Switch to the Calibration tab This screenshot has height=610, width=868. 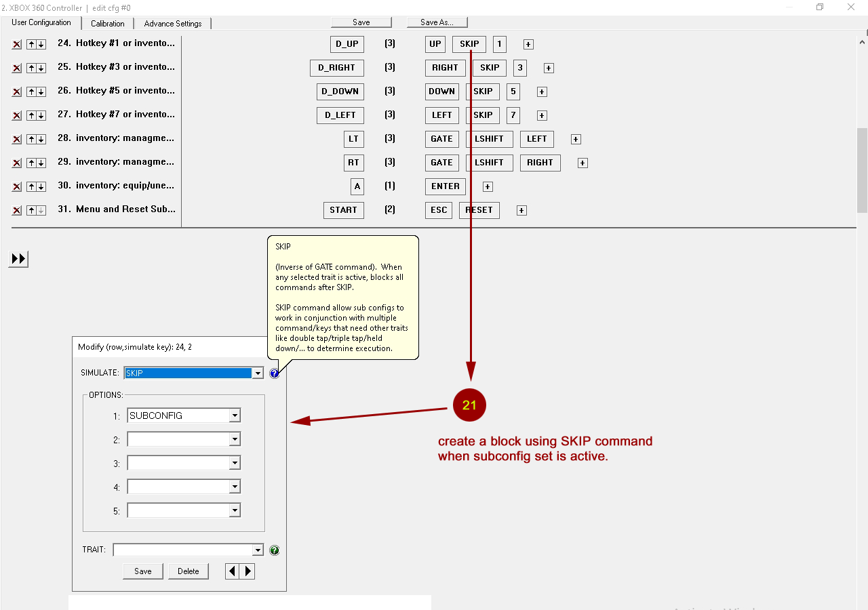[107, 23]
